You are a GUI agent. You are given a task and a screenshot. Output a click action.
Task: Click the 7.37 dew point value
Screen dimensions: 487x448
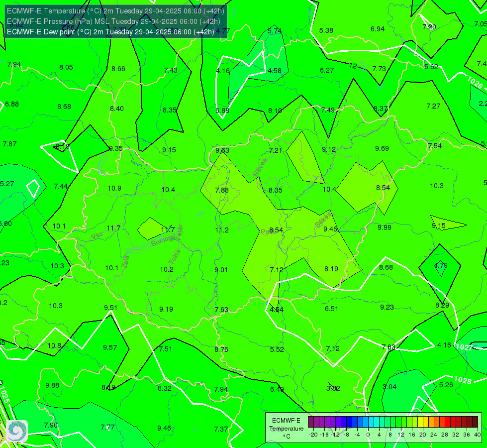coord(221,430)
